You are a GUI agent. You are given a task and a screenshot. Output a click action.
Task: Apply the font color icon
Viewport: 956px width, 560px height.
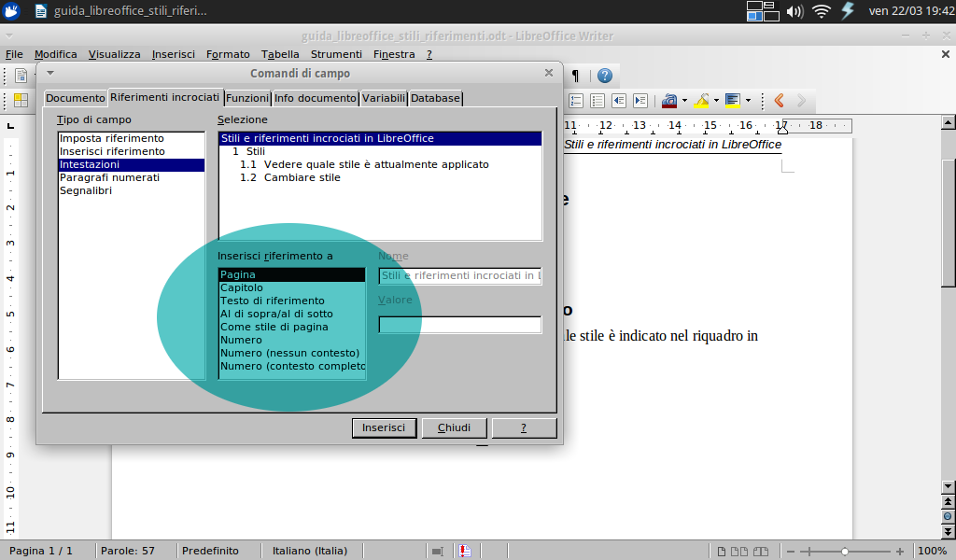pos(668,101)
